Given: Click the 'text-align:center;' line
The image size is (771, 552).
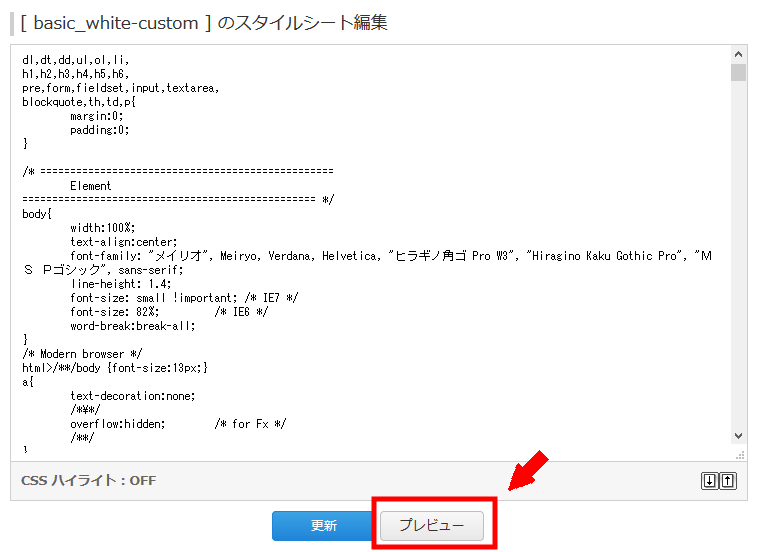Looking at the screenshot, I should (x=123, y=242).
